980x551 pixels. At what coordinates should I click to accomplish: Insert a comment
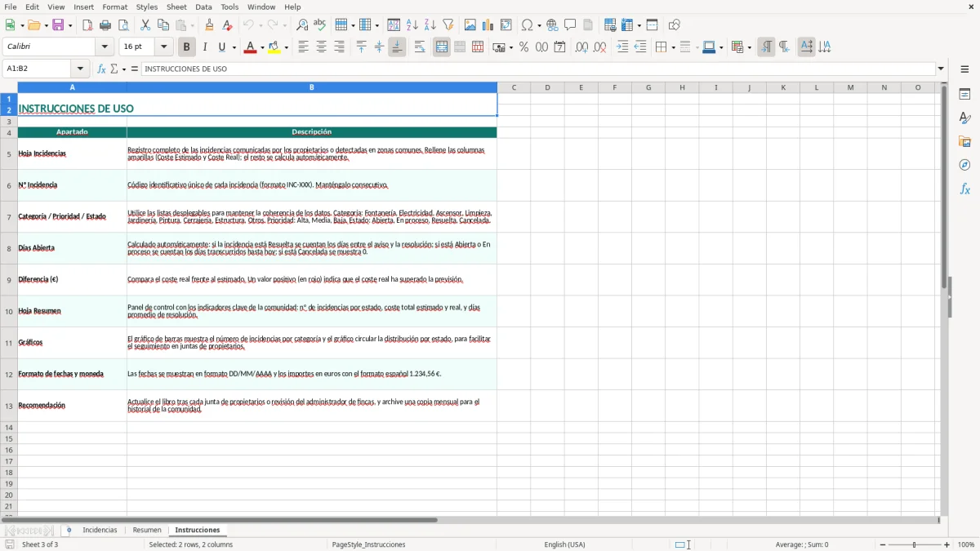point(570,25)
